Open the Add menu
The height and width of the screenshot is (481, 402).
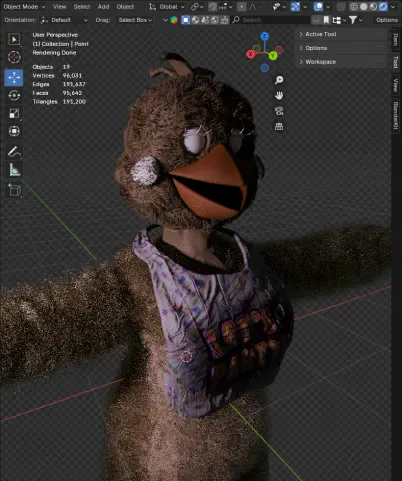coord(103,7)
